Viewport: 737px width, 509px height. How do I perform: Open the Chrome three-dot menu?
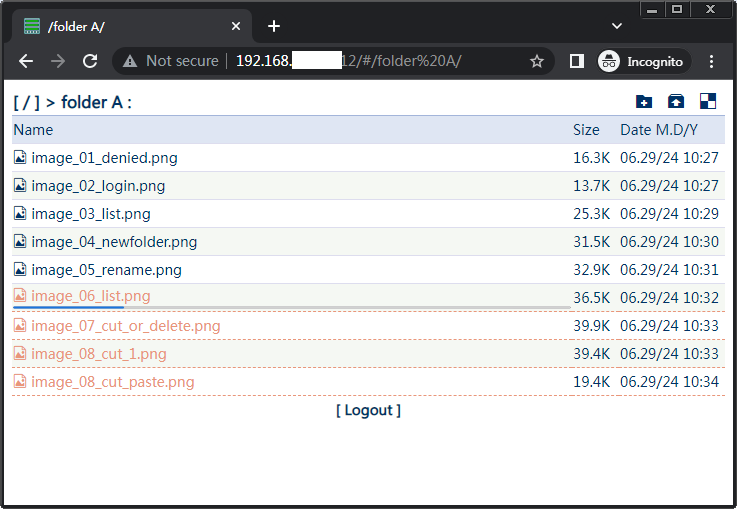pos(711,61)
